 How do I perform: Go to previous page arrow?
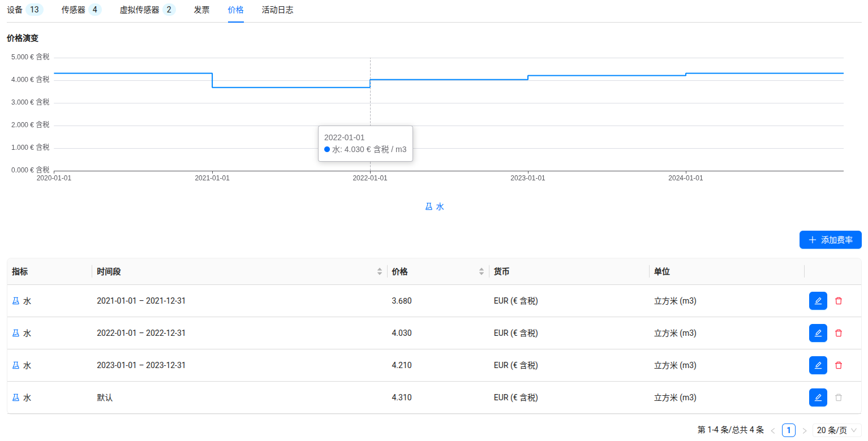(773, 431)
